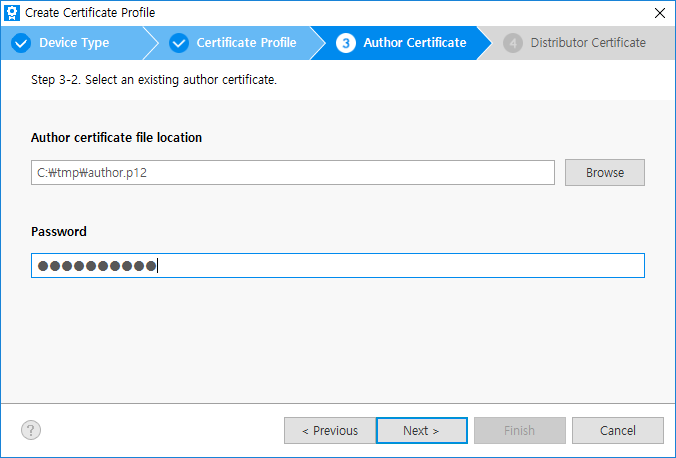676x458 pixels.
Task: Click the greyed-out Finish button
Action: 519,431
